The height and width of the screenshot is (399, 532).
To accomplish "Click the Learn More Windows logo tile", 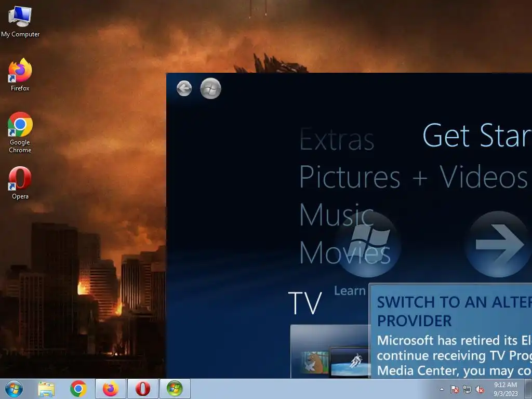I will click(368, 244).
